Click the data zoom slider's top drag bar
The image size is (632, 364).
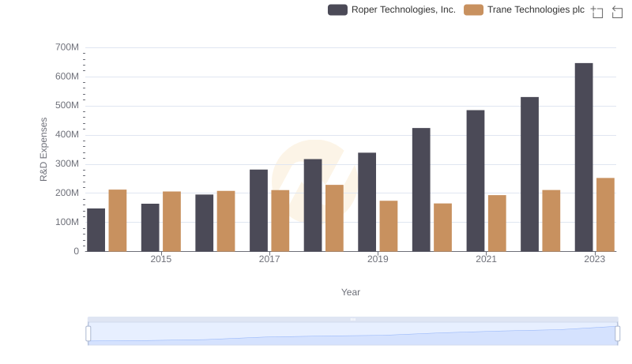point(352,319)
